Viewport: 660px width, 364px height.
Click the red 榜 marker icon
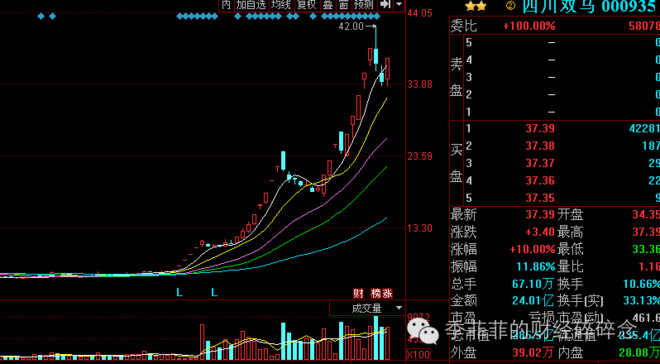click(x=375, y=293)
